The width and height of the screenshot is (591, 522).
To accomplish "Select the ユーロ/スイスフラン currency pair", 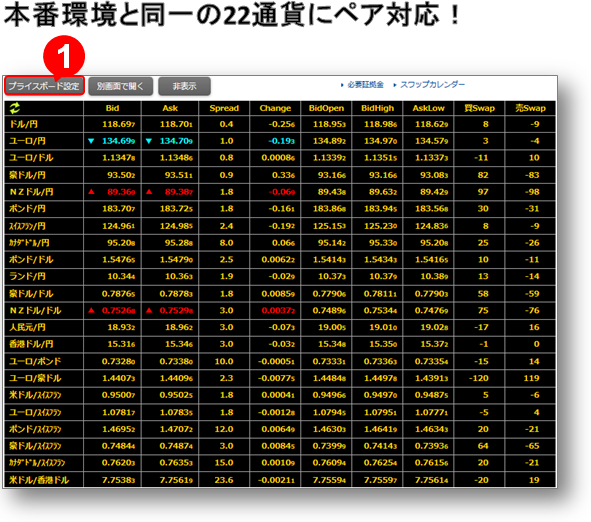I will 35,412.
